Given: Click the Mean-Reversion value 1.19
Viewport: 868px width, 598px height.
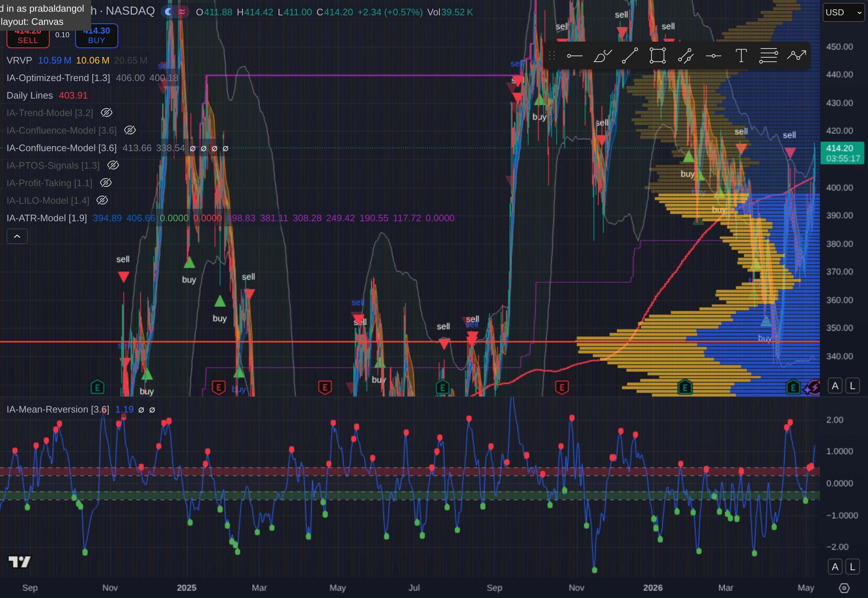Looking at the screenshot, I should [124, 409].
